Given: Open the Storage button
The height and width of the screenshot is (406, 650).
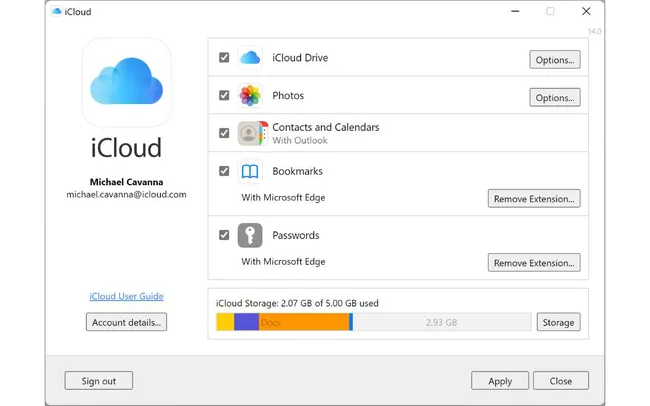Looking at the screenshot, I should pos(558,322).
